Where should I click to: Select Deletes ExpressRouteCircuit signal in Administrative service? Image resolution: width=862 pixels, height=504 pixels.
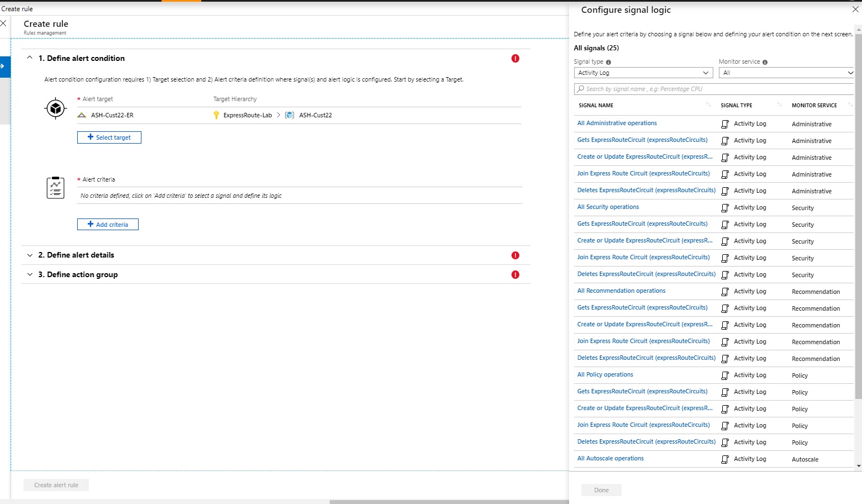click(647, 190)
